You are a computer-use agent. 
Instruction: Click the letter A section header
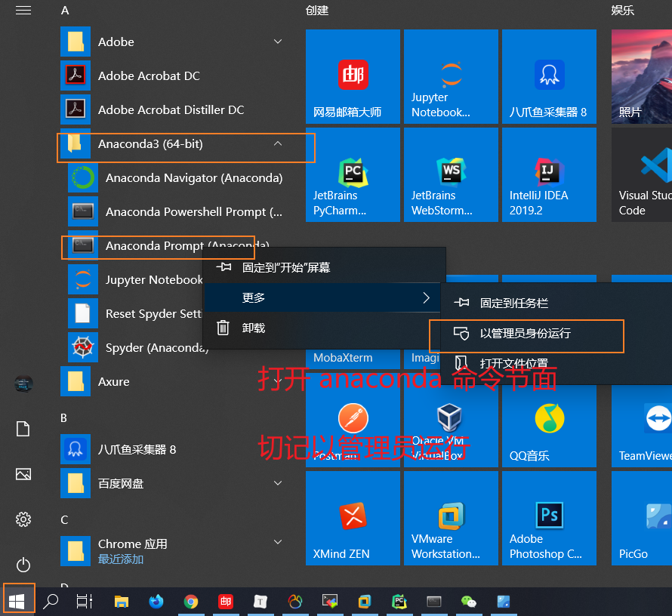pyautogui.click(x=65, y=11)
